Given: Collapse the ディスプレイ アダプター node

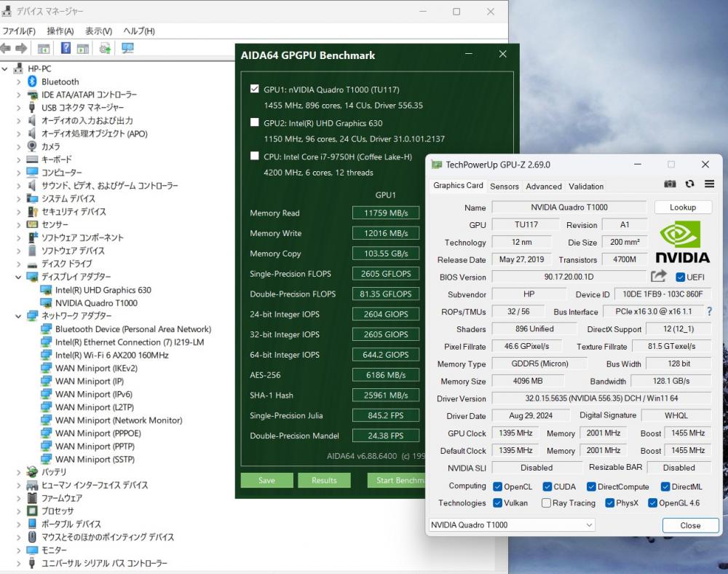Looking at the screenshot, I should pos(19,278).
